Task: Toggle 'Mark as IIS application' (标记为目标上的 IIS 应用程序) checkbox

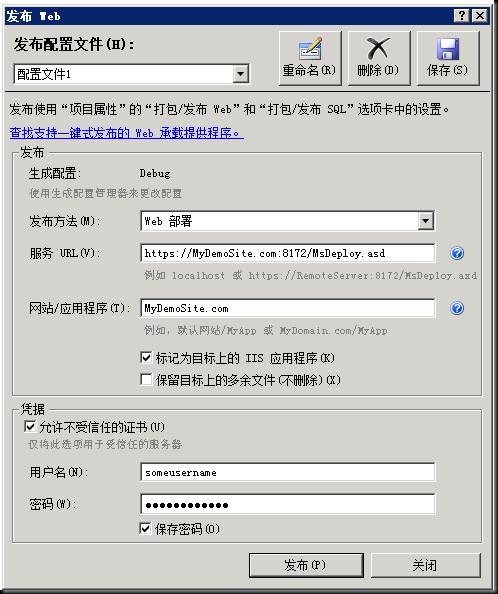Action: [x=146, y=357]
